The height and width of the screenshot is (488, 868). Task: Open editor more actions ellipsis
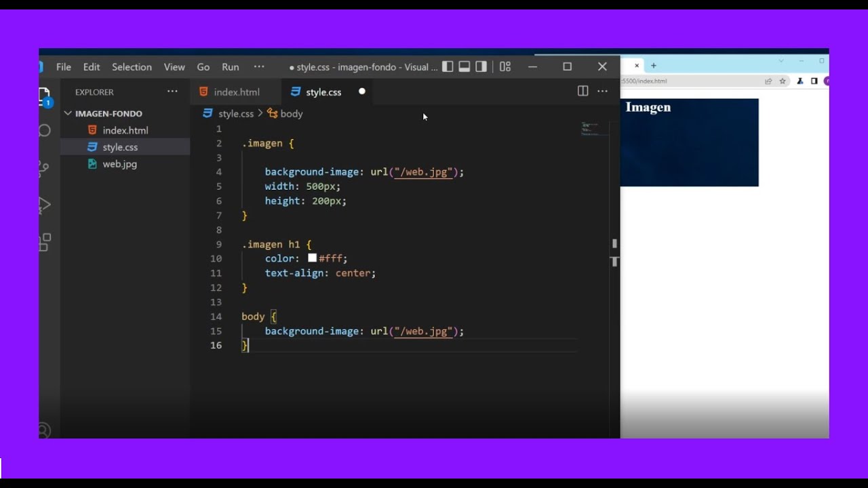(x=602, y=91)
